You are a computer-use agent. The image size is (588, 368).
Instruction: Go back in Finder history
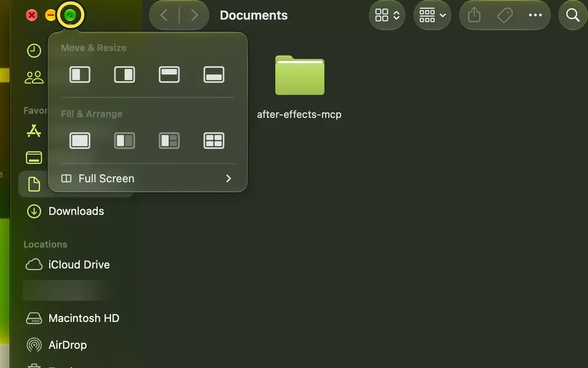click(164, 15)
